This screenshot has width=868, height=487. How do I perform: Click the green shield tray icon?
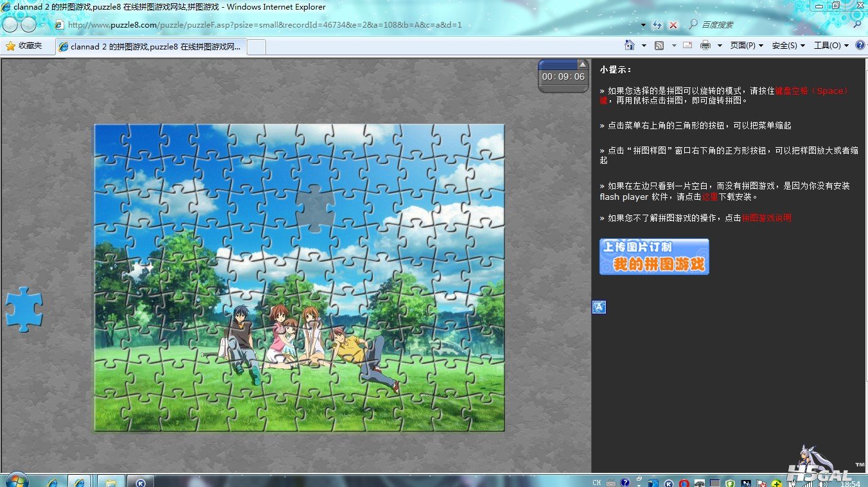pyautogui.click(x=731, y=483)
